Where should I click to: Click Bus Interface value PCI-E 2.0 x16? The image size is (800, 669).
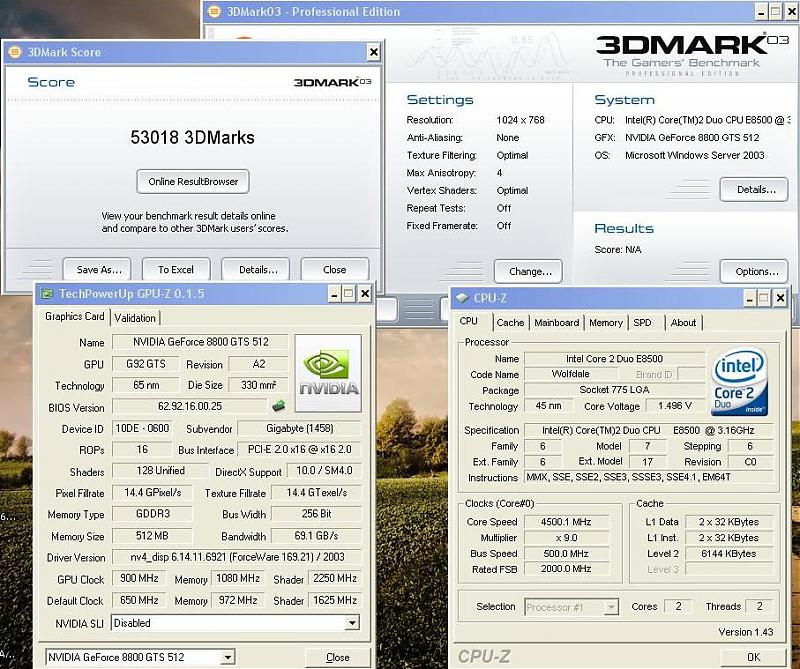[x=299, y=450]
